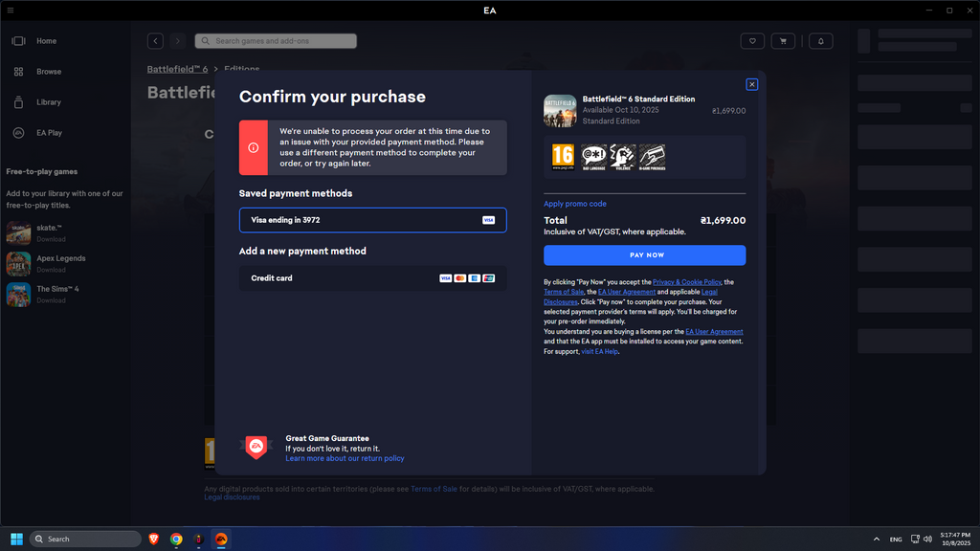Click the red error info icon
Viewport: 980px width, 551px height.
tap(253, 148)
